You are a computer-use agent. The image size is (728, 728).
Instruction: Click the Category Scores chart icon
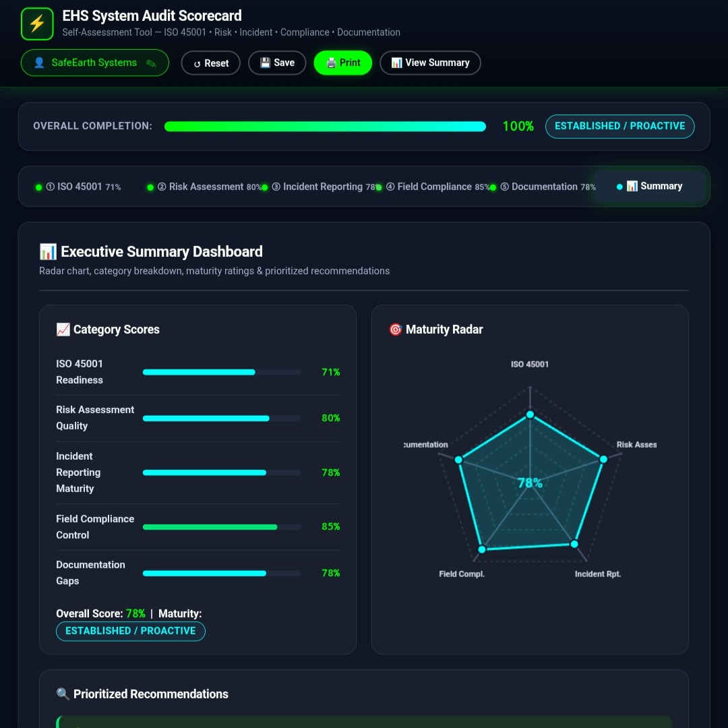63,329
